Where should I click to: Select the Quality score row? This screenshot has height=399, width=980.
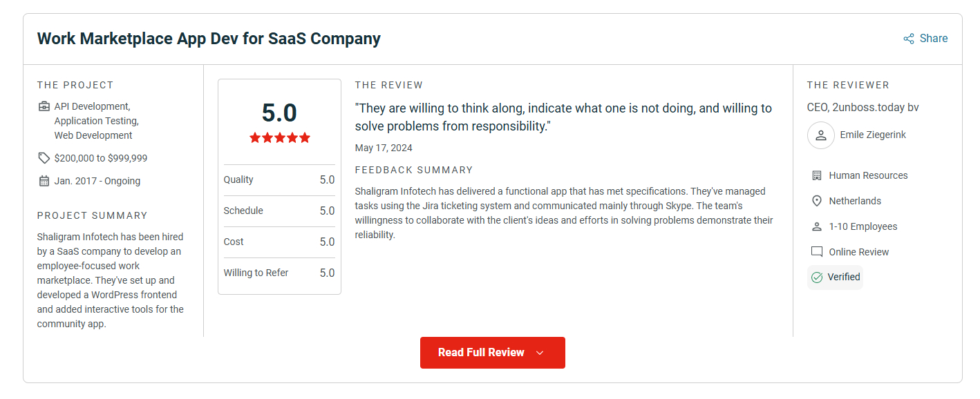click(279, 179)
